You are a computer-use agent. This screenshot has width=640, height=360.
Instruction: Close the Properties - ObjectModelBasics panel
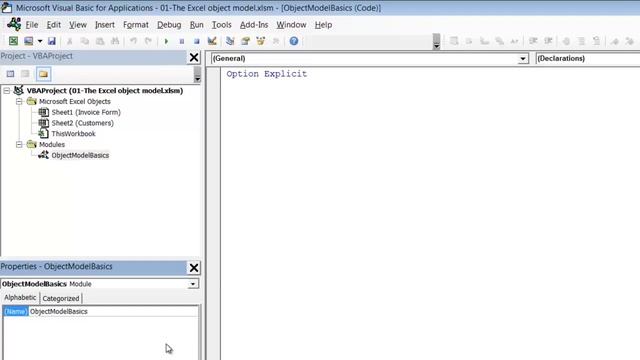[194, 268]
